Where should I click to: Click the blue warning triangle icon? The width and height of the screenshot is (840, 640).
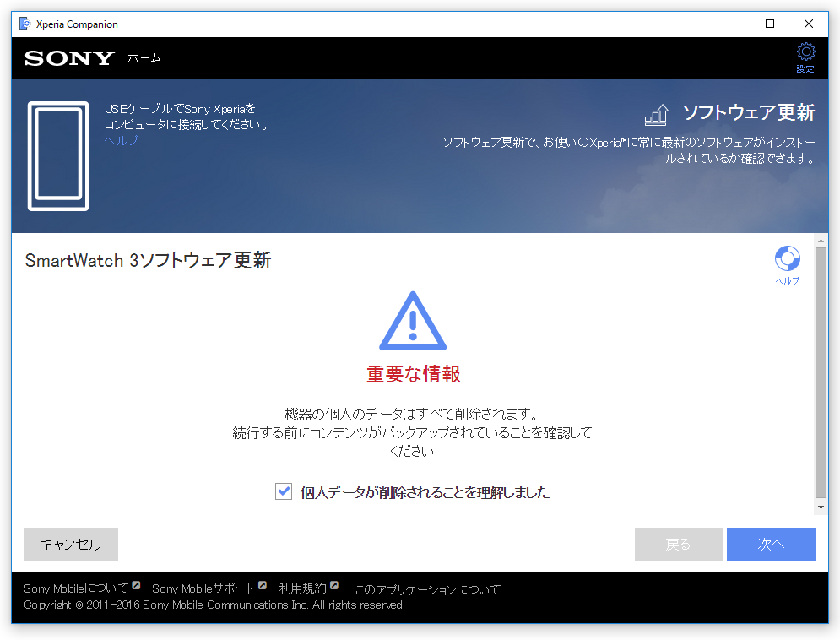pos(413,322)
